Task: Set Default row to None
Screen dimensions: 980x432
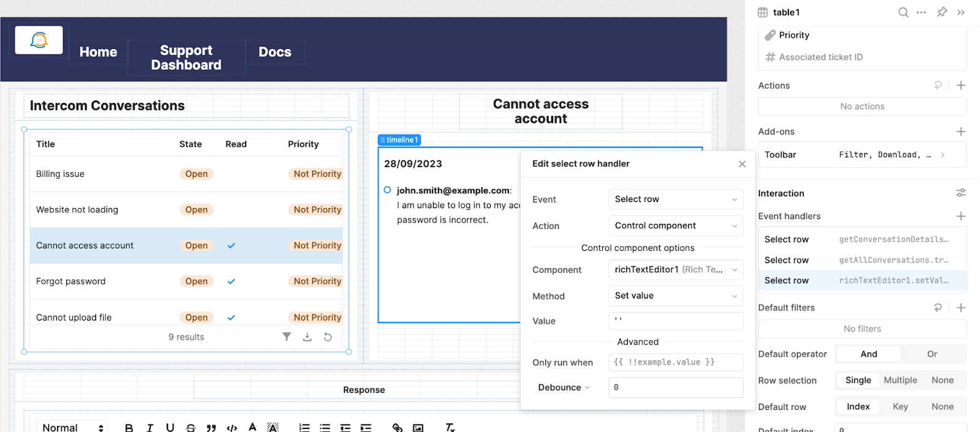Action: tap(943, 406)
